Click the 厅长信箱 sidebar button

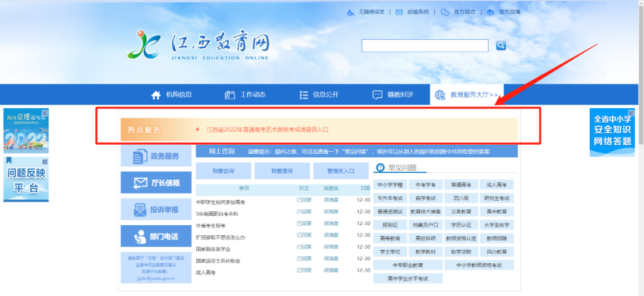pyautogui.click(x=156, y=182)
